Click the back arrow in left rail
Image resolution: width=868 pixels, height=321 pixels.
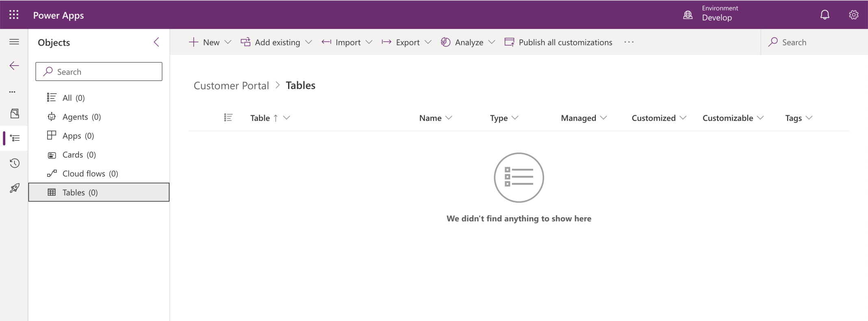[x=14, y=66]
